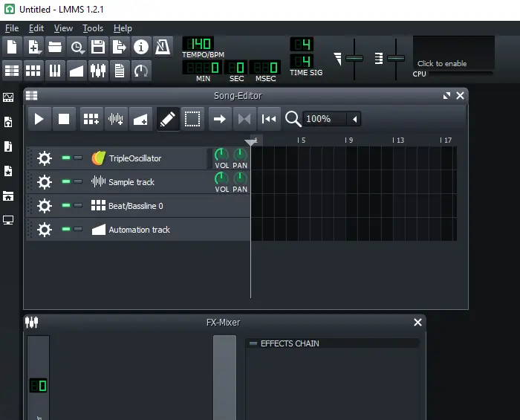The image size is (520, 420).
Task: Open the zoom percentage dropdown
Action: (x=355, y=119)
